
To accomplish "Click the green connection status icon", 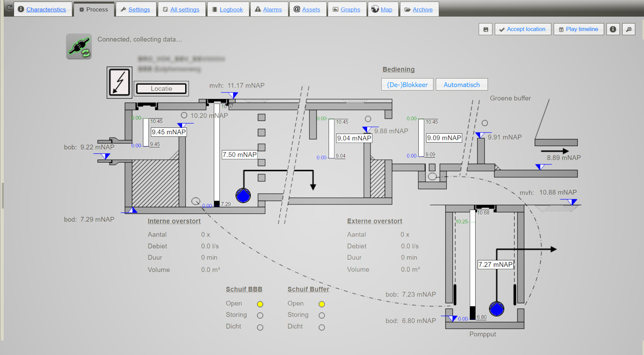I will (79, 46).
